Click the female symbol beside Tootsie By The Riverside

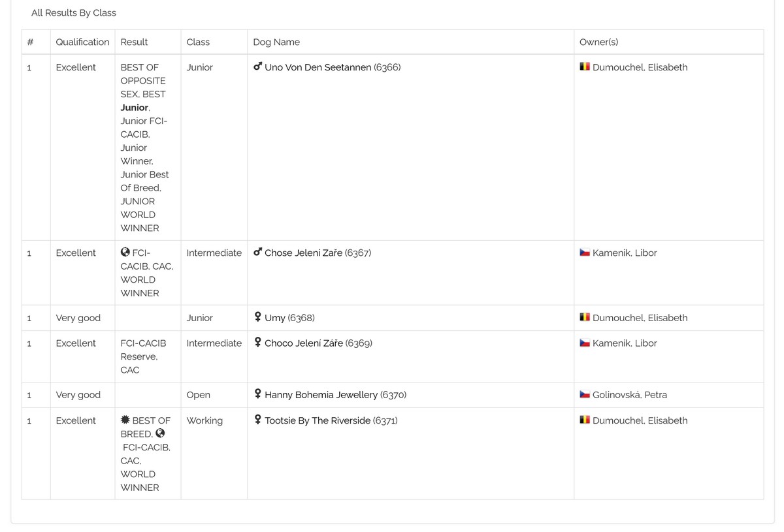tap(257, 420)
